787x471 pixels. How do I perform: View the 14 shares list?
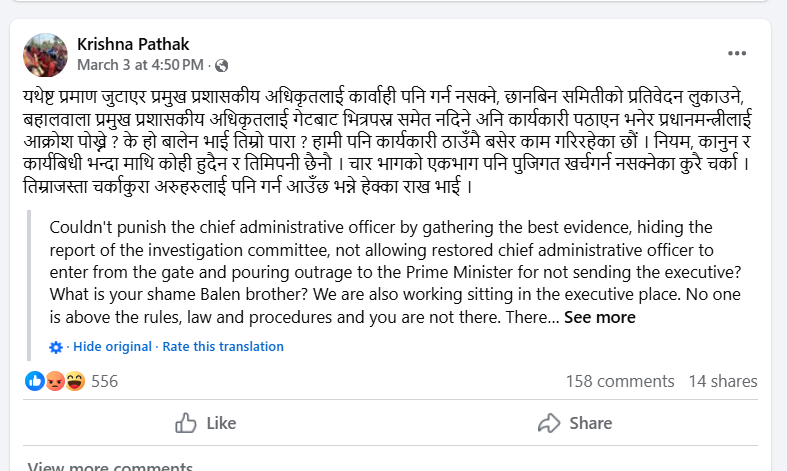(x=723, y=381)
